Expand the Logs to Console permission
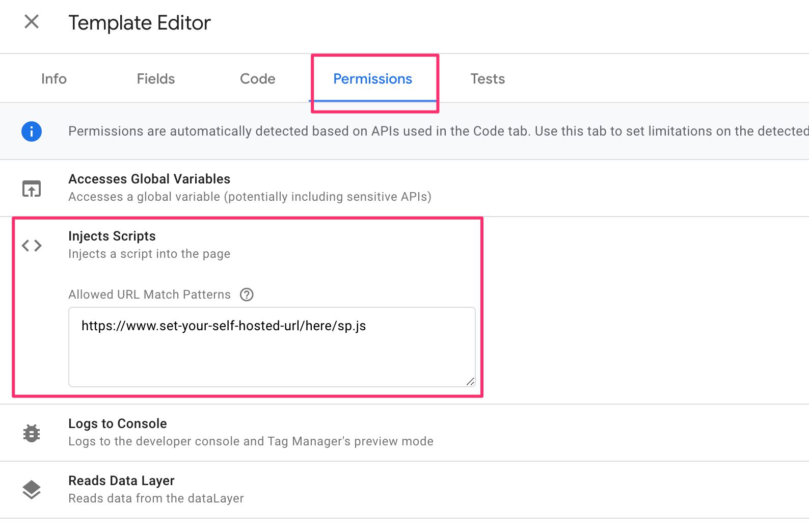 click(x=404, y=433)
